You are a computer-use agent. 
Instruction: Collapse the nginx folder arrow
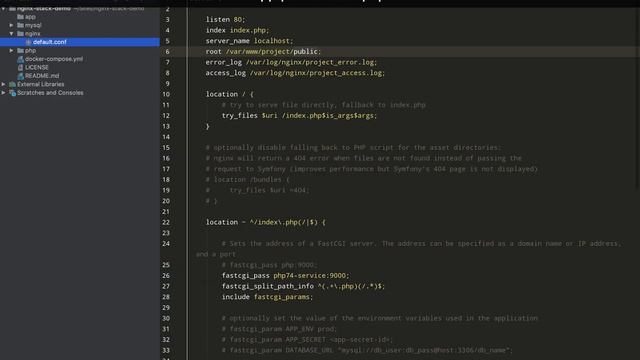click(x=11, y=33)
